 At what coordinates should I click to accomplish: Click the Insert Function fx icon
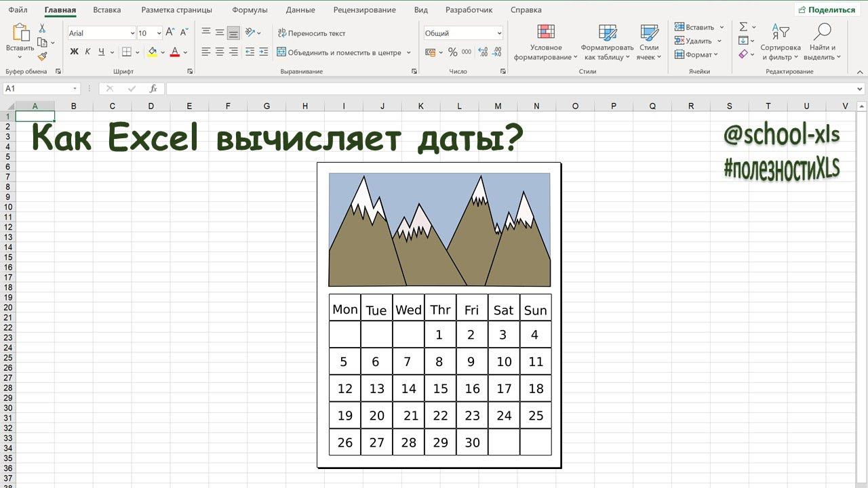(x=153, y=88)
